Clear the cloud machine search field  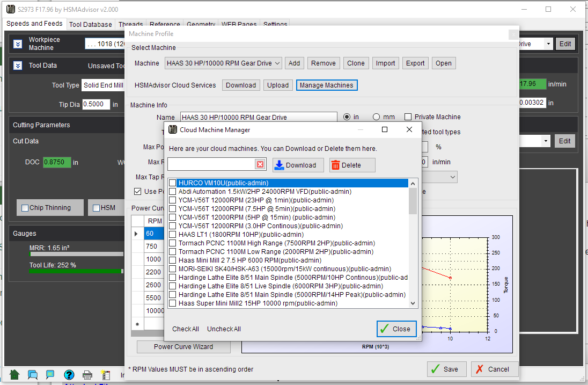tap(260, 164)
